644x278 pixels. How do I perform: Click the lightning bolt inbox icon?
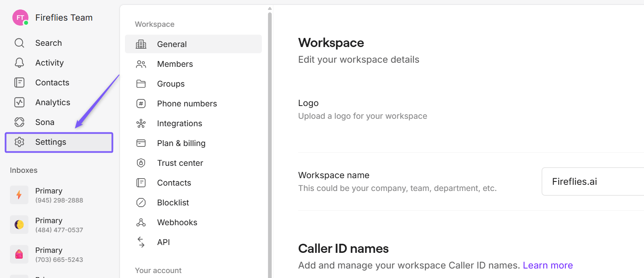coord(19,195)
